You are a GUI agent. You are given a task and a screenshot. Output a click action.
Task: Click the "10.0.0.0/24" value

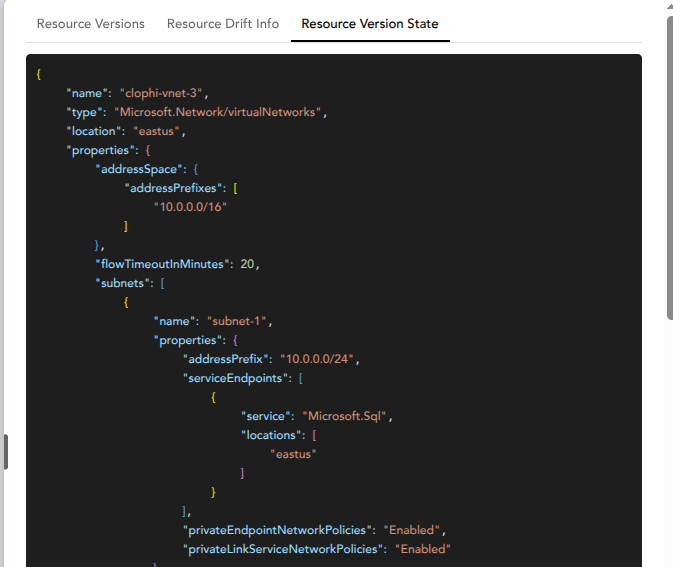pos(317,359)
